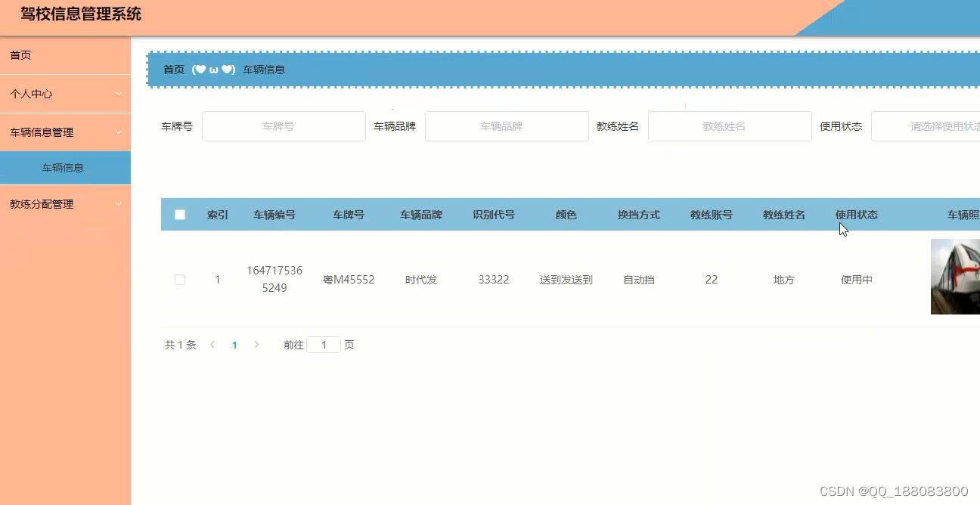Collapse the 车辆信息管理 sidebar section
Image resolution: width=980 pixels, height=505 pixels.
point(65,132)
